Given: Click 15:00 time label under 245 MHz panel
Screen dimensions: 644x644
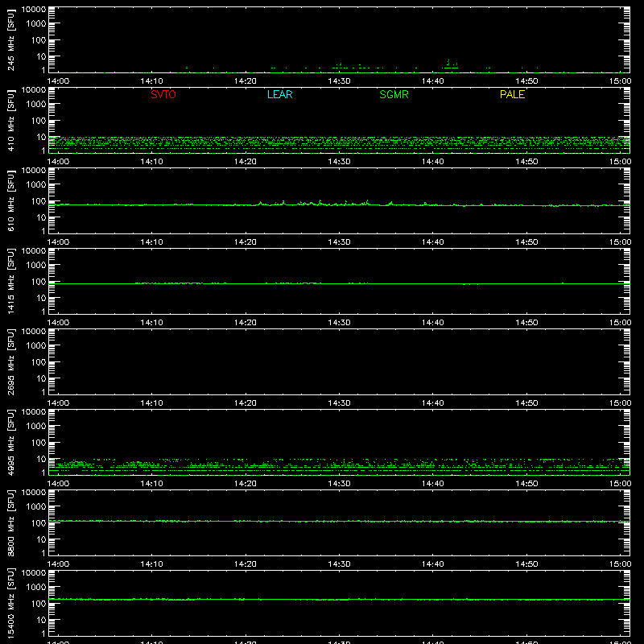Looking at the screenshot, I should point(620,81).
